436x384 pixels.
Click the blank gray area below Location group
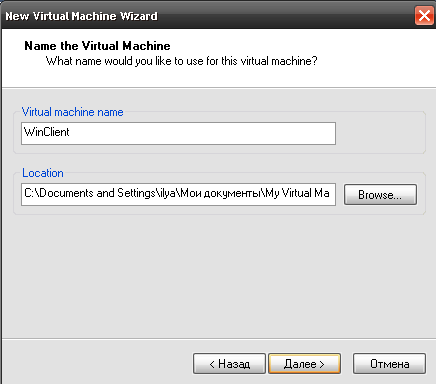pos(218,277)
